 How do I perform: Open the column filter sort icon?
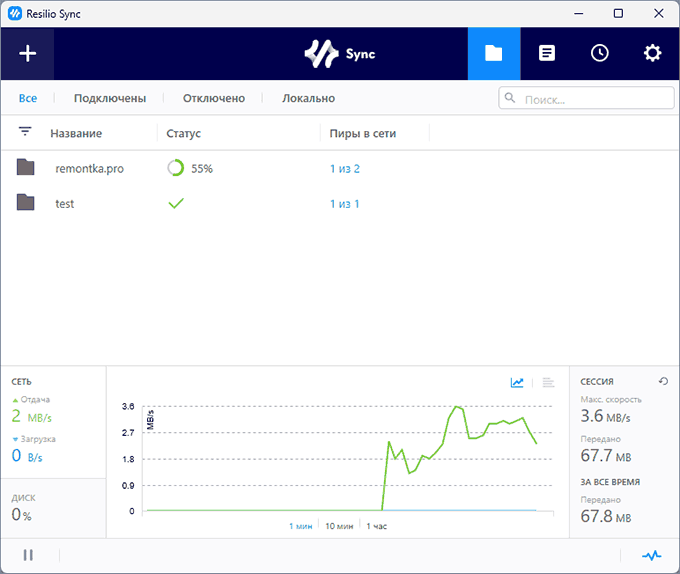coord(25,132)
